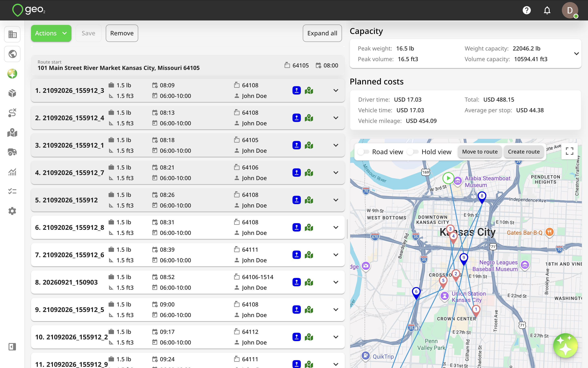Click blue upload icon for 20260921_150903
Viewport: 588px width, 368px height.
(x=296, y=282)
